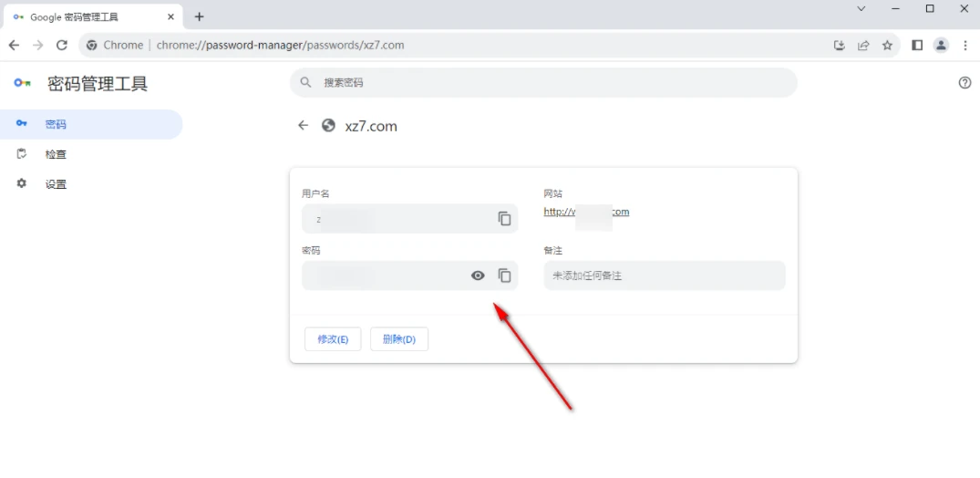Click the username field
This screenshot has width=980, height=478.
409,218
